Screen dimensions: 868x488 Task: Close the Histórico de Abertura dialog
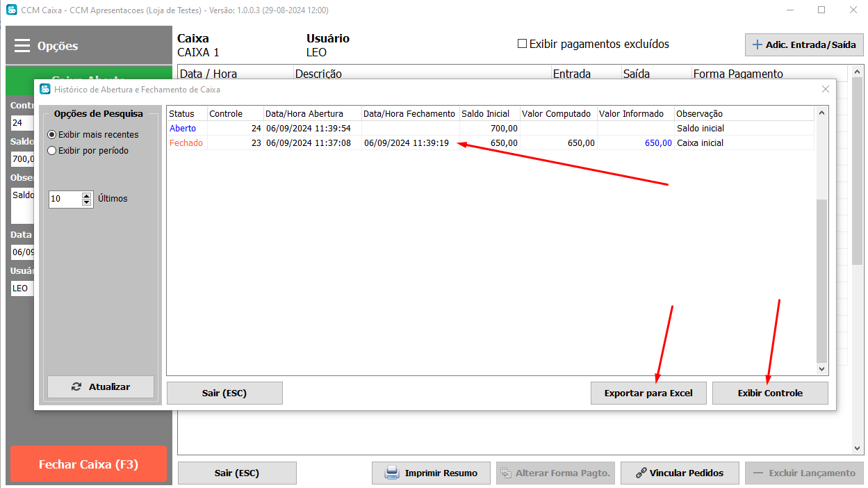coord(826,89)
